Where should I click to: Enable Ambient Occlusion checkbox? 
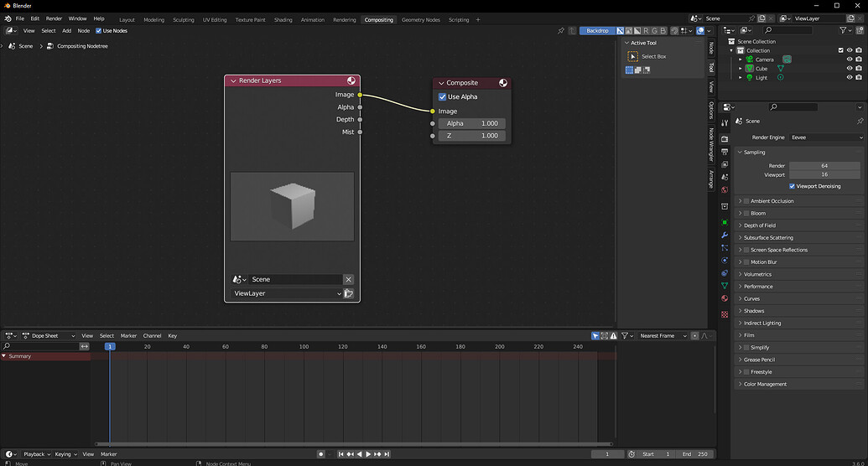[x=746, y=201]
